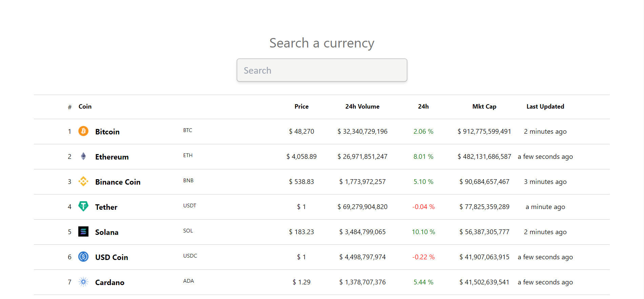Click the Coin column header
This screenshot has width=644, height=299.
(85, 107)
